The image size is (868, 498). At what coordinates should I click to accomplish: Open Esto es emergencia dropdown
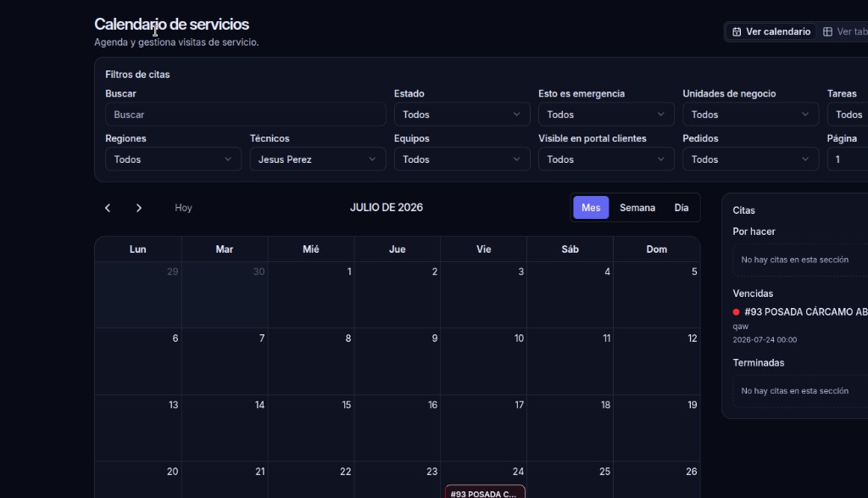[606, 115]
